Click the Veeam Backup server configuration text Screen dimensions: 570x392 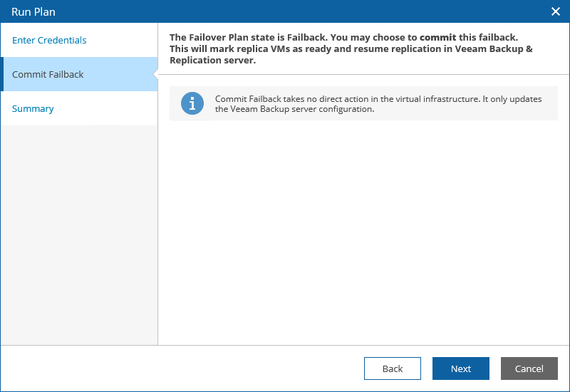pos(294,110)
